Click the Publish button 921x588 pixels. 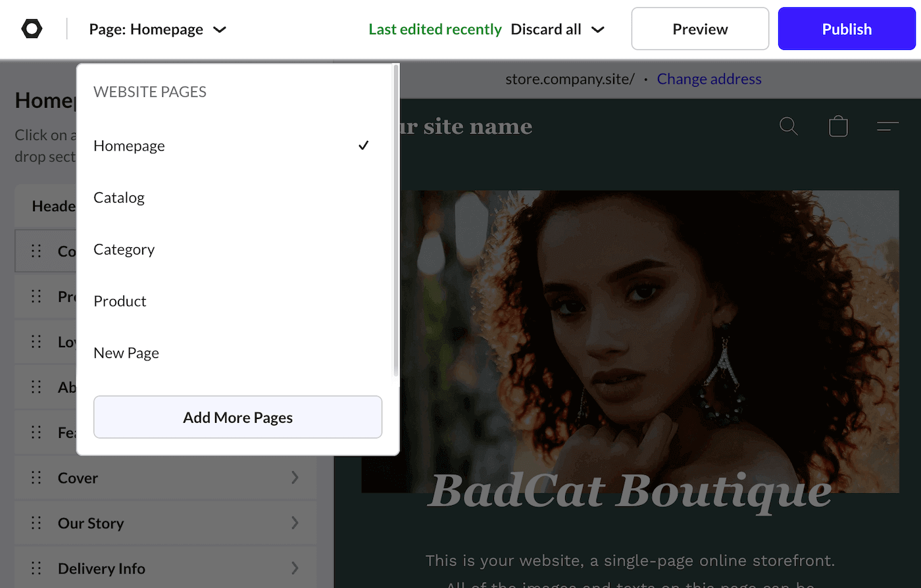(x=847, y=29)
